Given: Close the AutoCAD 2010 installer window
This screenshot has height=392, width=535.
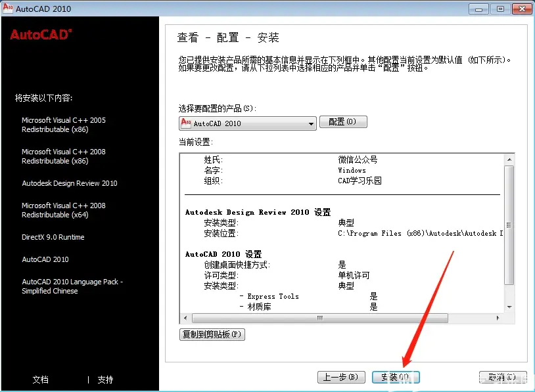Looking at the screenshot, I should pos(522,9).
